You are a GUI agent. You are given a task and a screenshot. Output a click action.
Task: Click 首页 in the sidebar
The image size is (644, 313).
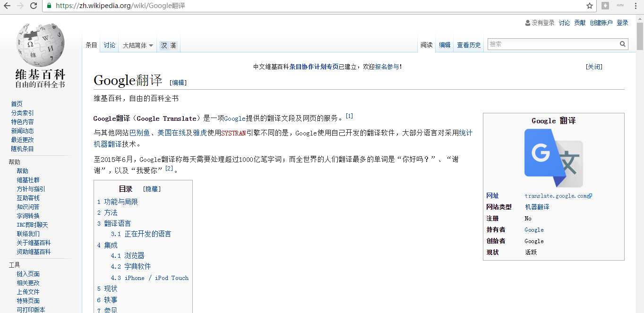pyautogui.click(x=17, y=104)
